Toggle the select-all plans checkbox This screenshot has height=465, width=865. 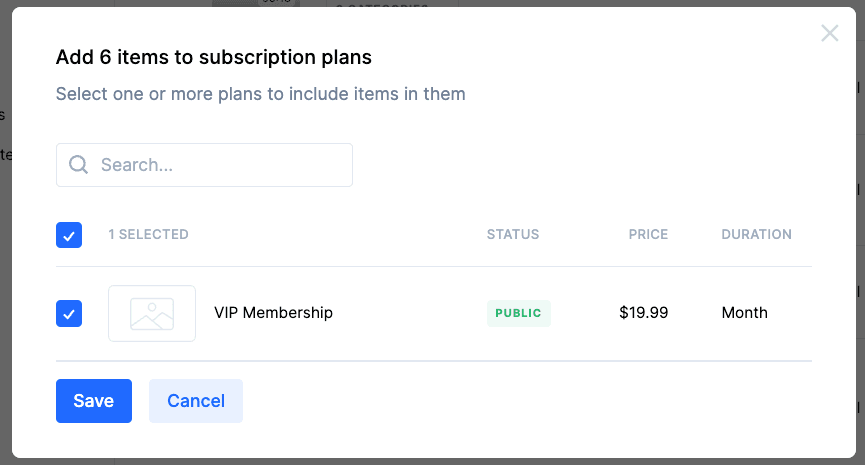click(69, 235)
